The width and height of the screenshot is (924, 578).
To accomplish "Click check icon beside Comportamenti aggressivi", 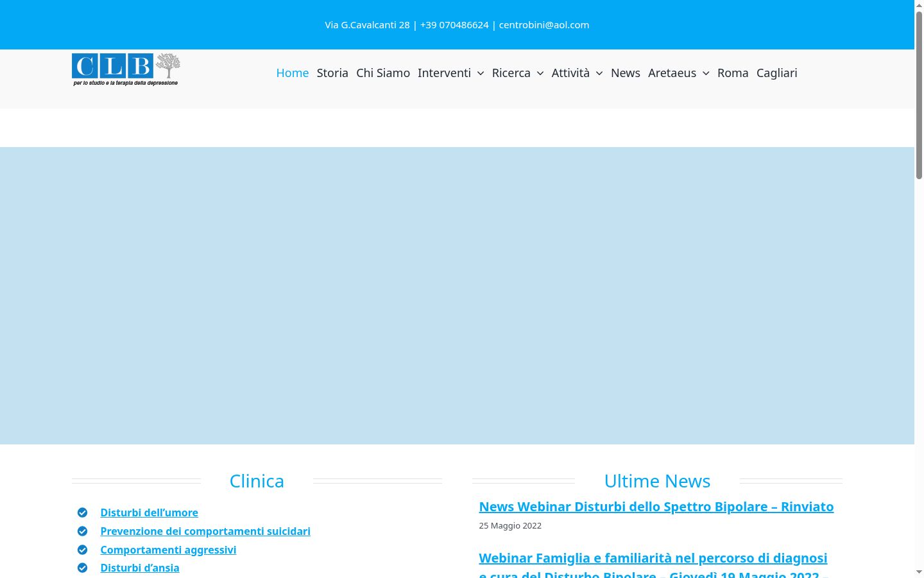I will [x=82, y=550].
